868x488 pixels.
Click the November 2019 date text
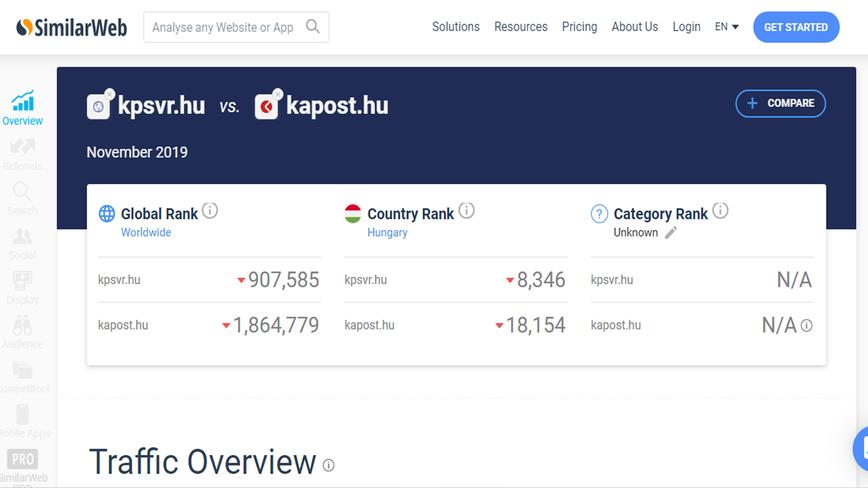[x=137, y=152]
